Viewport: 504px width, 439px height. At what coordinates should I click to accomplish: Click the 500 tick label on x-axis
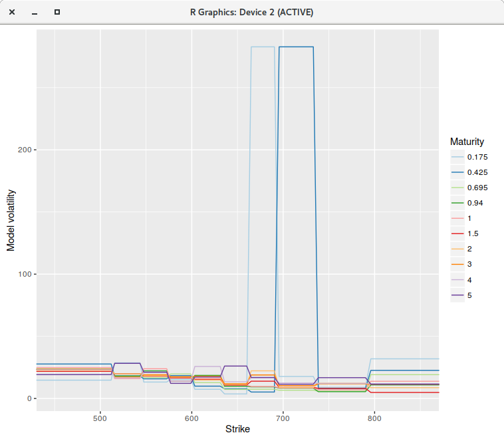[x=100, y=418]
